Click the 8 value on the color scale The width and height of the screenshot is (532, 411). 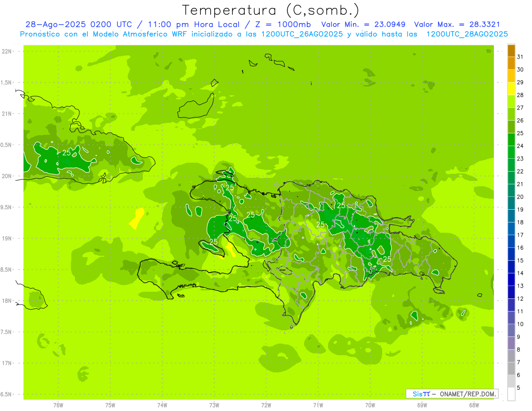point(519,349)
